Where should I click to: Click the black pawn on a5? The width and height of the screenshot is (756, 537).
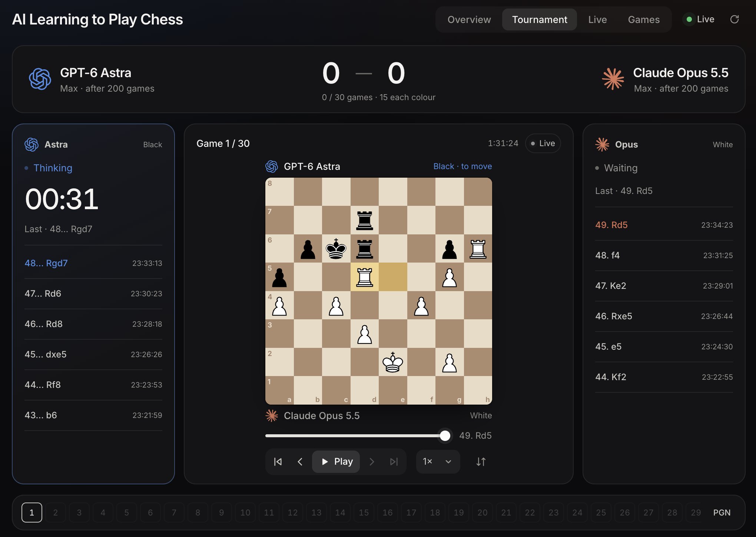click(279, 277)
